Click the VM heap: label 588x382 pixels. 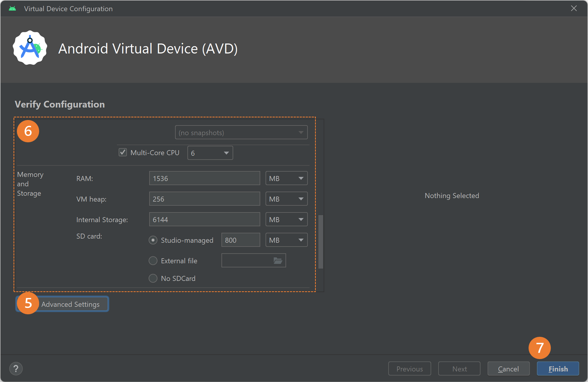coord(91,199)
